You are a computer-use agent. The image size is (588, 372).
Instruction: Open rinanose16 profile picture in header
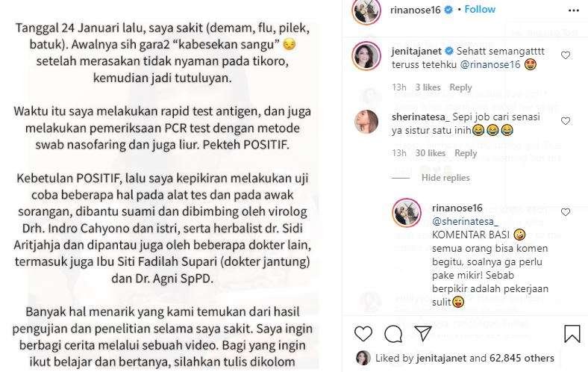tap(366, 11)
